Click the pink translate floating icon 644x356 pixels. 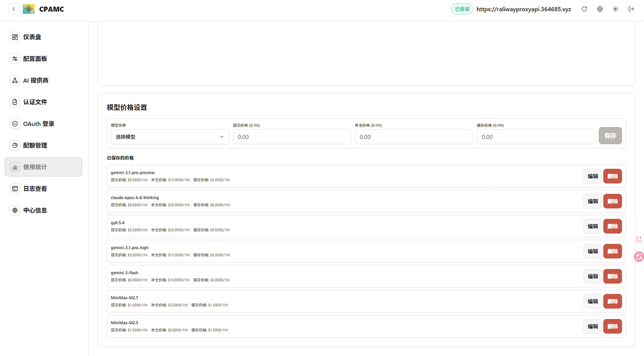coord(639,256)
